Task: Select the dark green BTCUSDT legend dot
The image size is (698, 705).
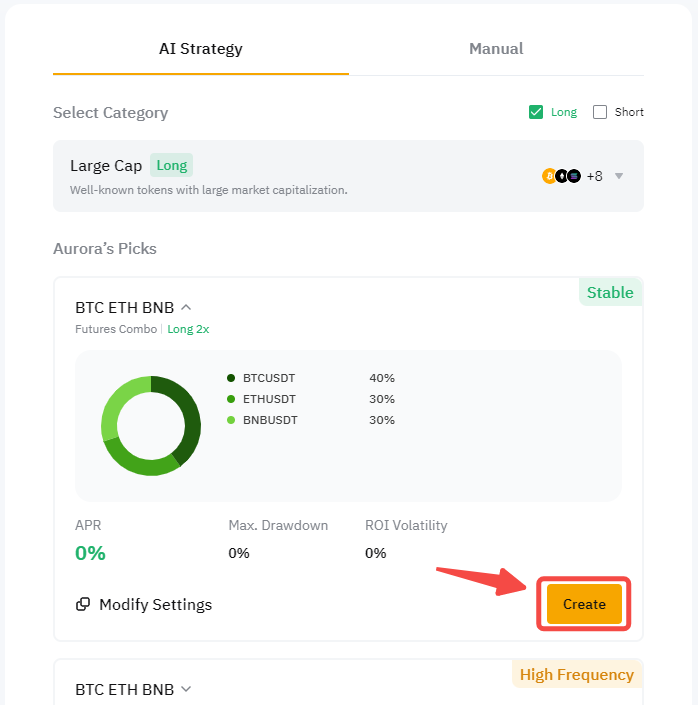Action: coord(231,378)
